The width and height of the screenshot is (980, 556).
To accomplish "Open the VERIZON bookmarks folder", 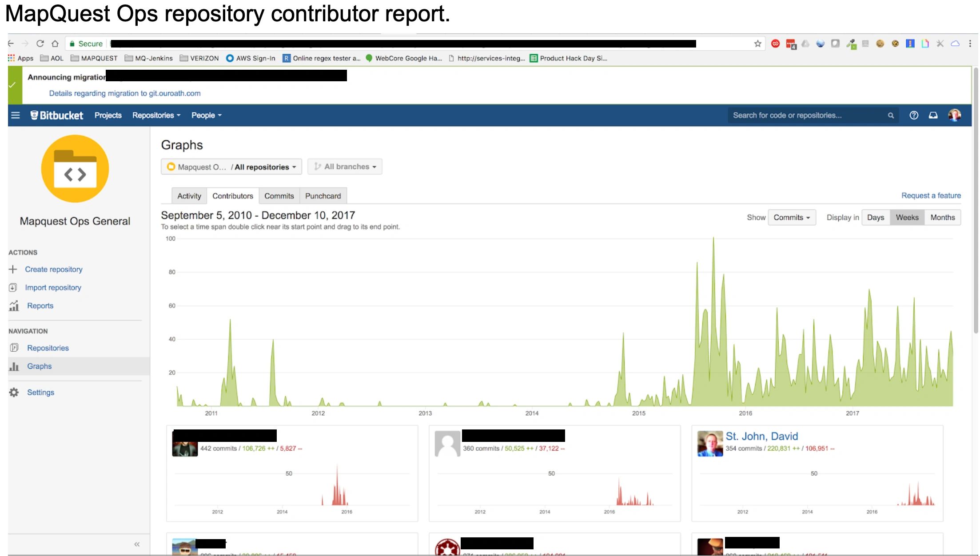I will coord(199,58).
